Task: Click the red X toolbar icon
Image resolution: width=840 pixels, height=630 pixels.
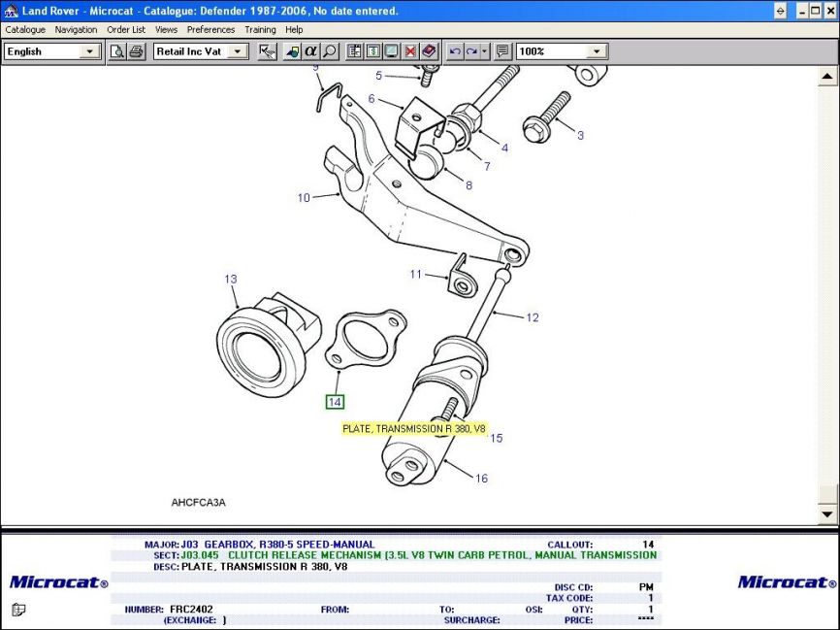Action: [x=410, y=51]
